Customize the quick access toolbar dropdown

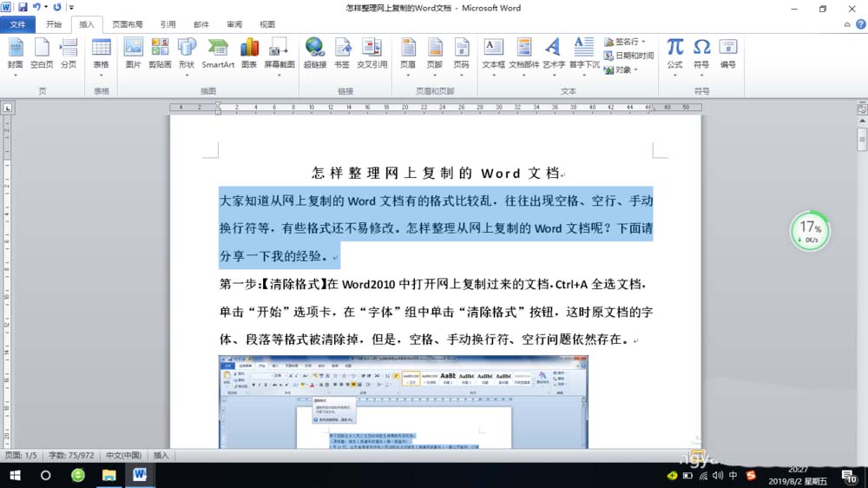pyautogui.click(x=71, y=7)
